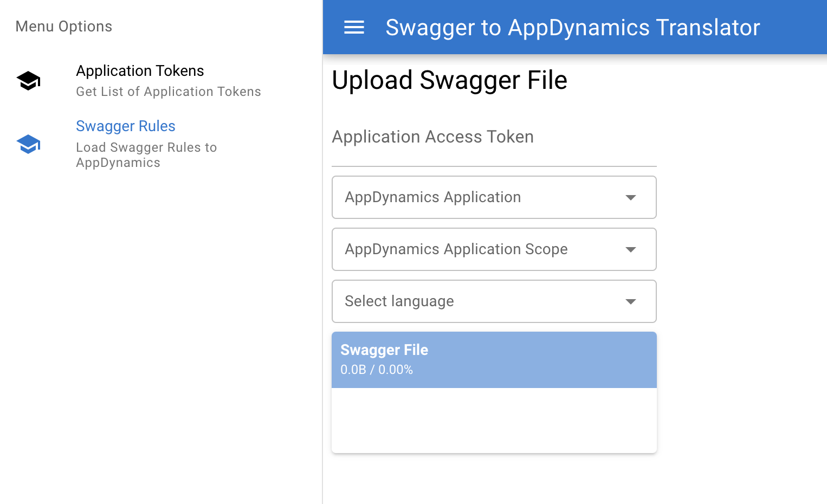This screenshot has height=504, width=827.
Task: Click the Swagger File upload header
Action: 494,360
